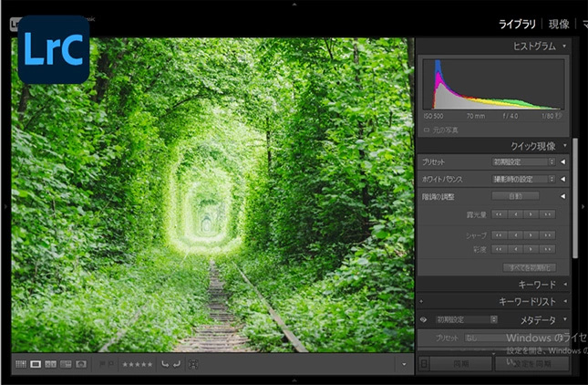
Task: Increase 彩度 by large step
Action: pyautogui.click(x=548, y=249)
